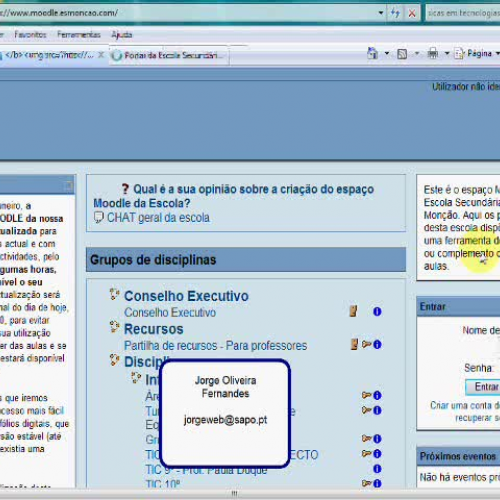Click the Entrar login button
500x500 pixels.
tap(483, 387)
